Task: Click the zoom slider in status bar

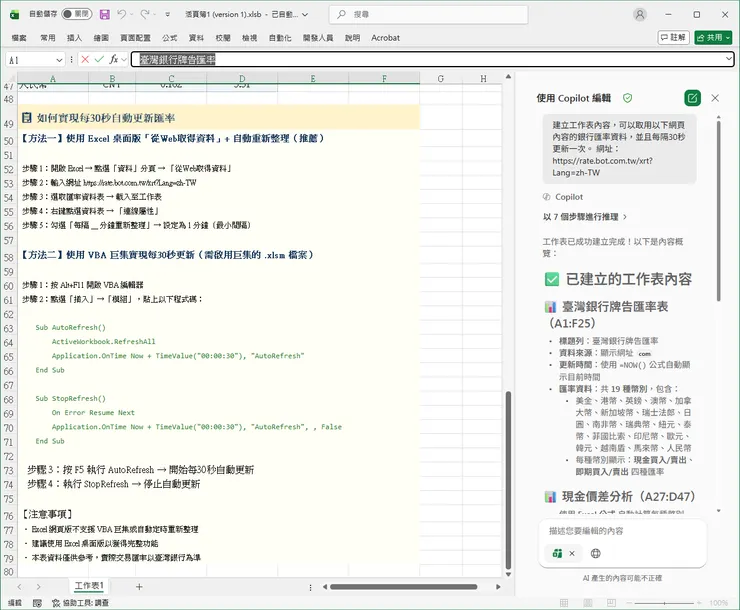Action: point(664,603)
